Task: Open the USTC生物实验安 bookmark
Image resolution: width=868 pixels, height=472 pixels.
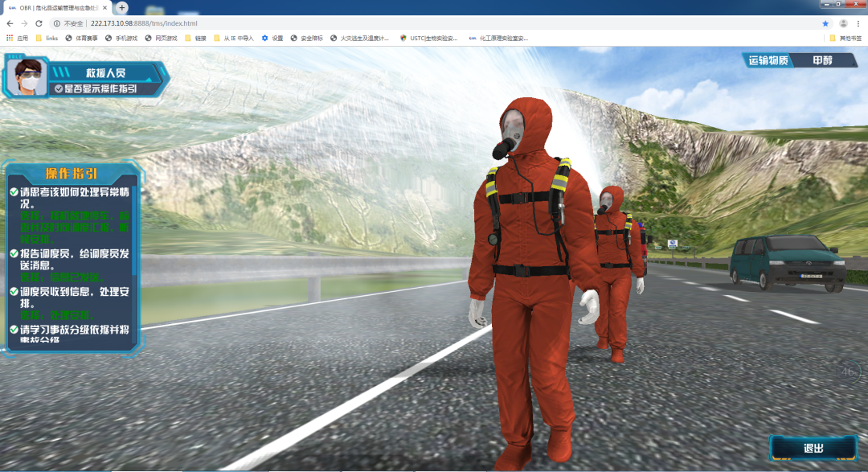Action: [x=429, y=39]
